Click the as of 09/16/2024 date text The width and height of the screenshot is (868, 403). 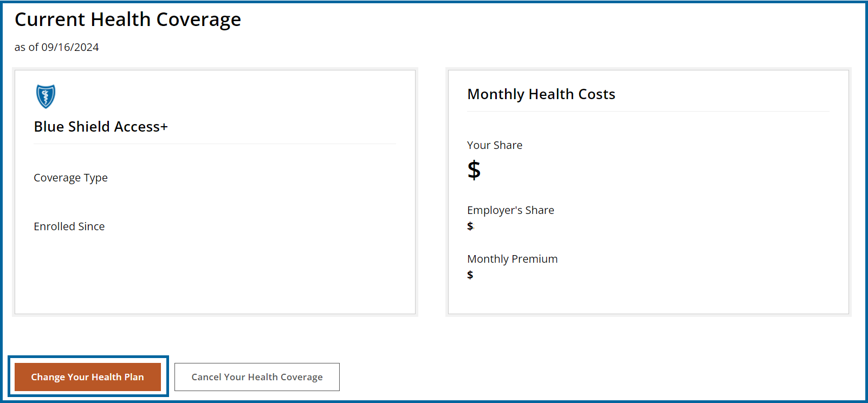coord(57,48)
